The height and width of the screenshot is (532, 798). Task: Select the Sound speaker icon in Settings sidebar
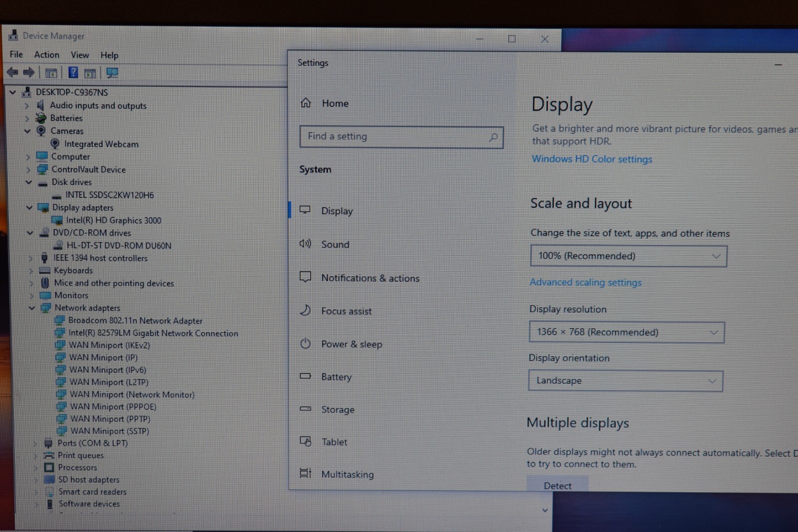tap(305, 244)
